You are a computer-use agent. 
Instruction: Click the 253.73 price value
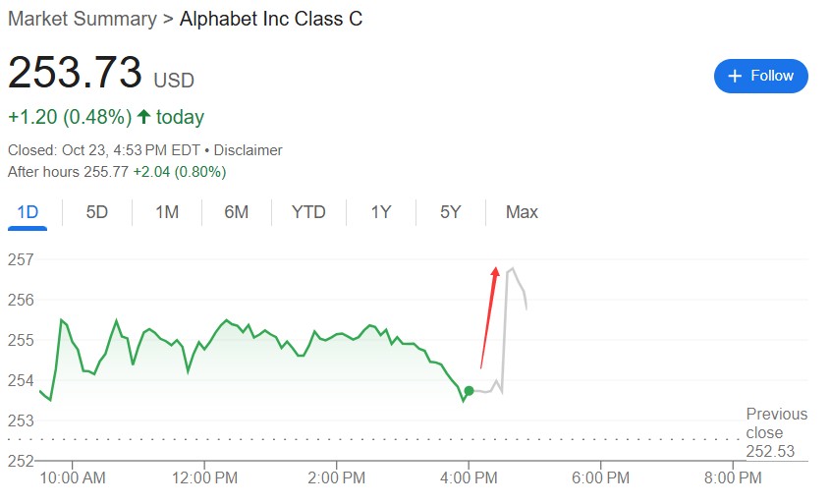coord(75,75)
